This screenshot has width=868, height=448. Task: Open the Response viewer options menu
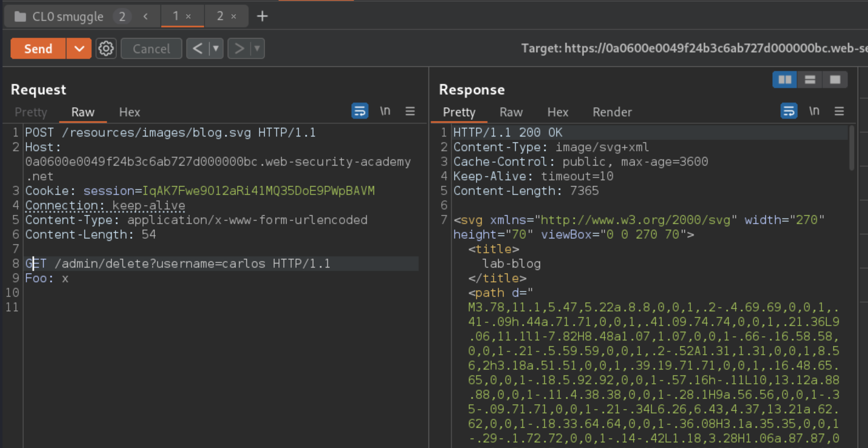click(839, 111)
